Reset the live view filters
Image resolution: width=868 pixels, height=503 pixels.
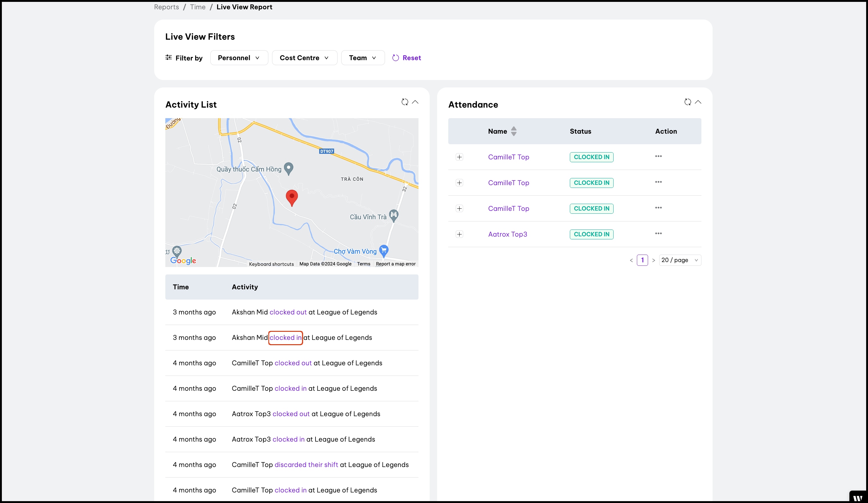point(407,58)
